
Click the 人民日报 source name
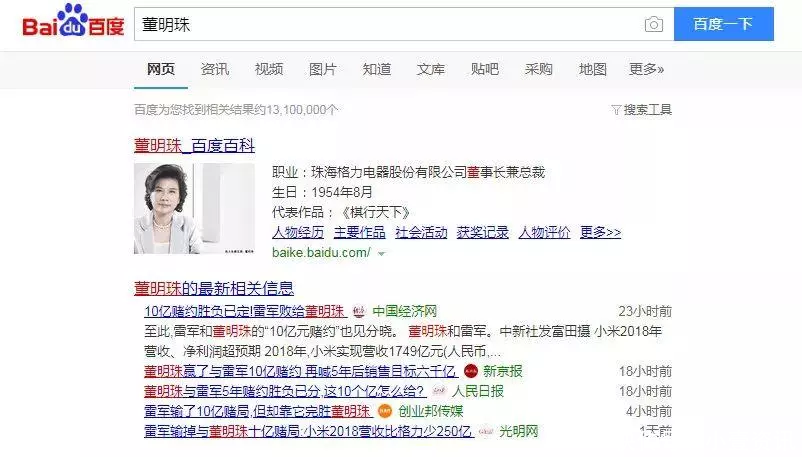coord(478,391)
